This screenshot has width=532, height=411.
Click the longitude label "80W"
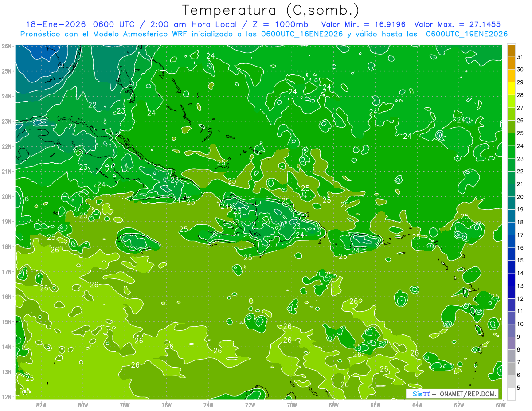pyautogui.click(x=82, y=405)
